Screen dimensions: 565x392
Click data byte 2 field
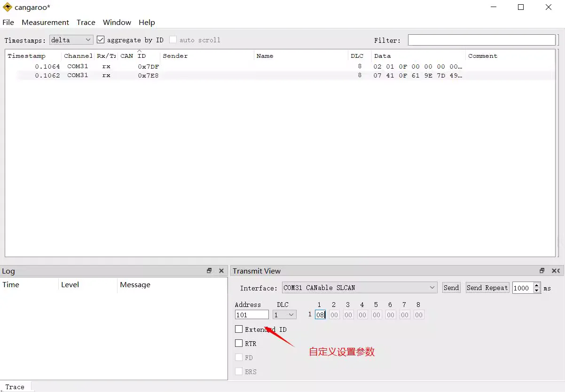(334, 314)
